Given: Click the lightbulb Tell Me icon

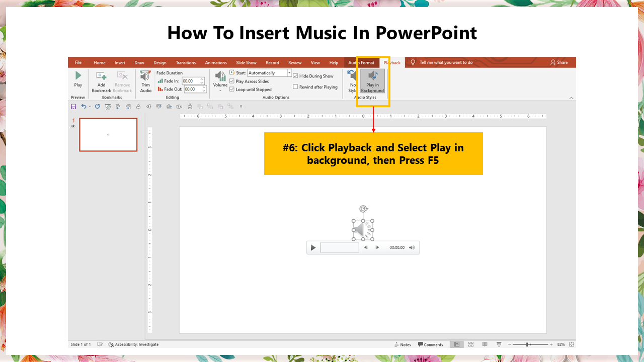Looking at the screenshot, I should (x=413, y=62).
